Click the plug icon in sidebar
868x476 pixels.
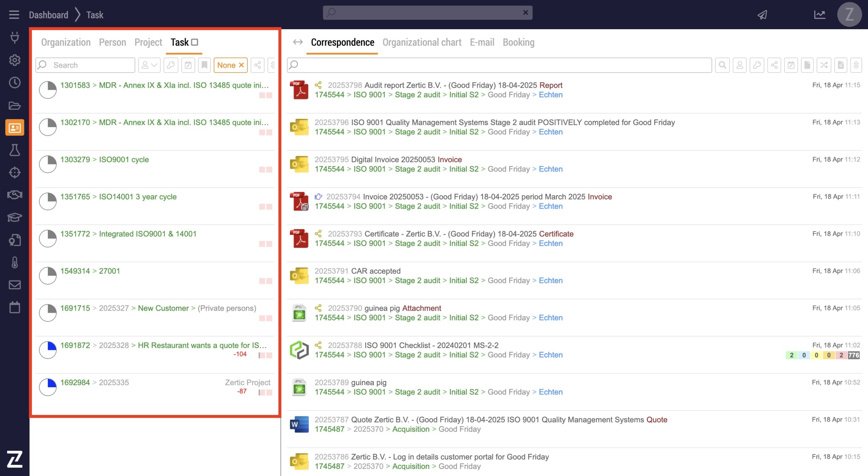(15, 37)
